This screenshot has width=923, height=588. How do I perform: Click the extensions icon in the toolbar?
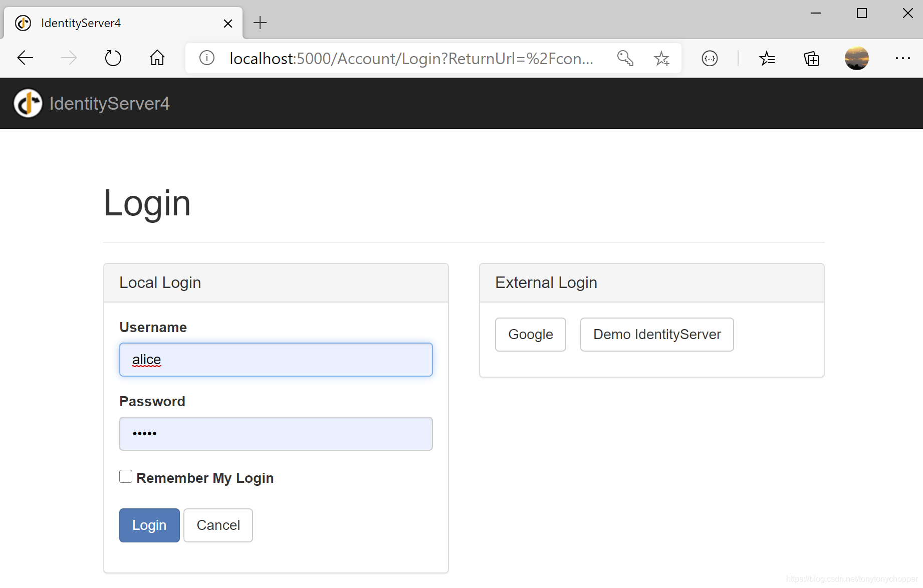click(710, 58)
